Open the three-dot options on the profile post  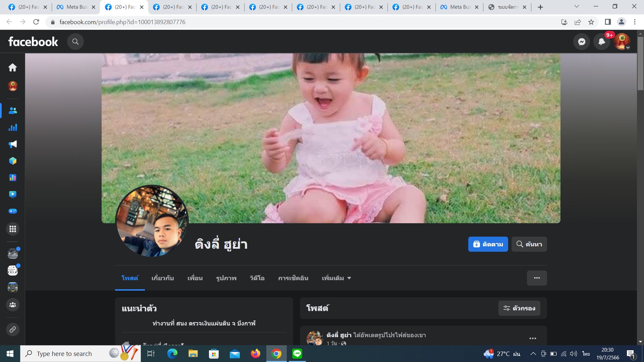coord(533,338)
